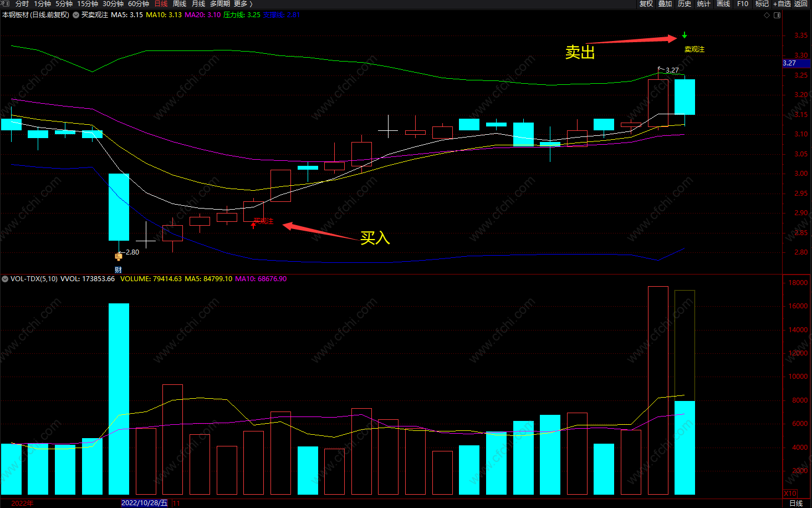Open F10 company info
The width and height of the screenshot is (812, 508).
pyautogui.click(x=743, y=4)
